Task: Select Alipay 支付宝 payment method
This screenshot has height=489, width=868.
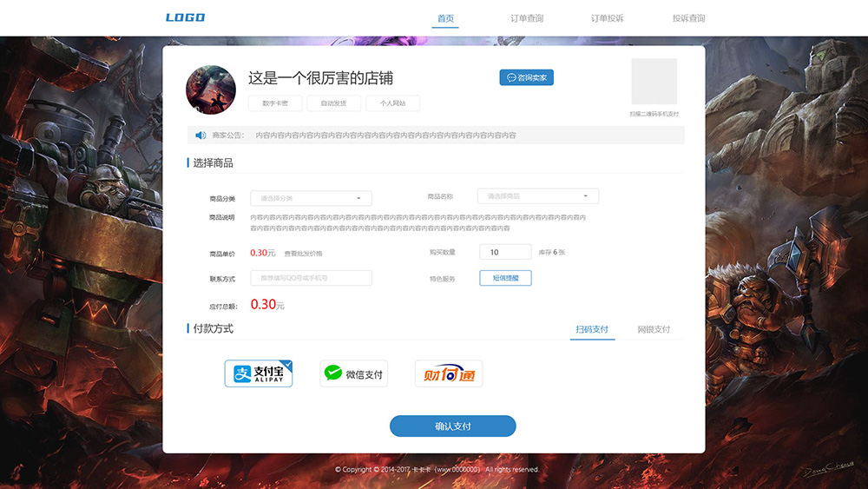Action: pyautogui.click(x=259, y=373)
